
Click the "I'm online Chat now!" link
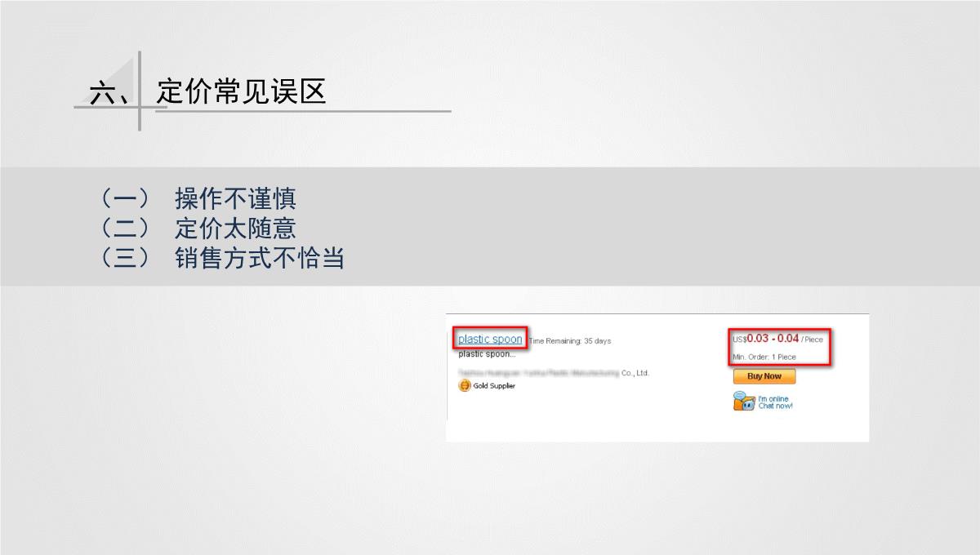click(775, 402)
